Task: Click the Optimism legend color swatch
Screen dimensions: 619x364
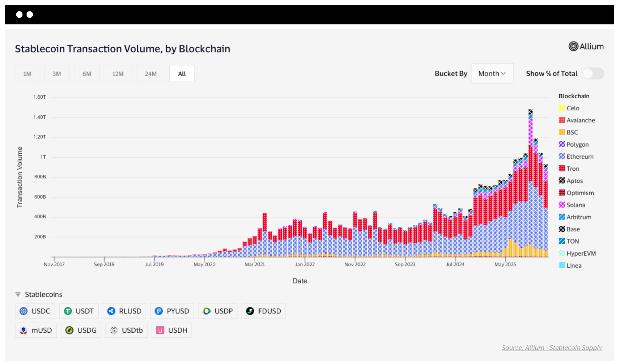Action: [562, 193]
